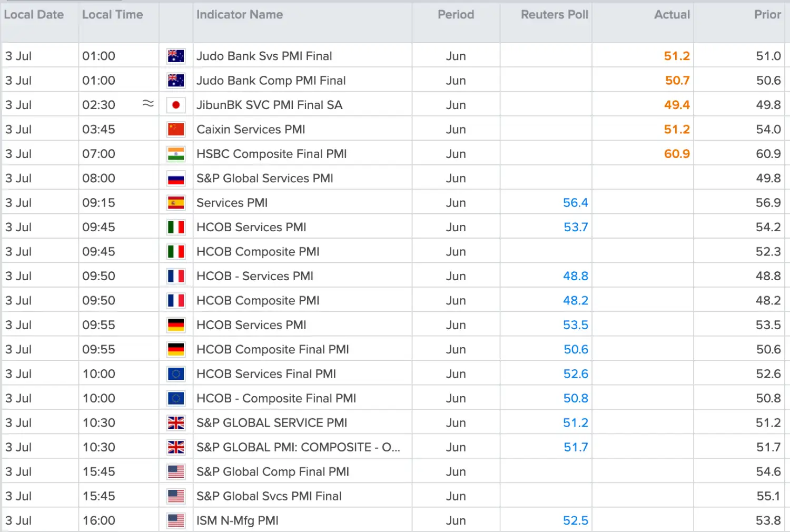Click the China flag beside Caixin Services PMI
Image resolution: width=790 pixels, height=532 pixels.
176,130
